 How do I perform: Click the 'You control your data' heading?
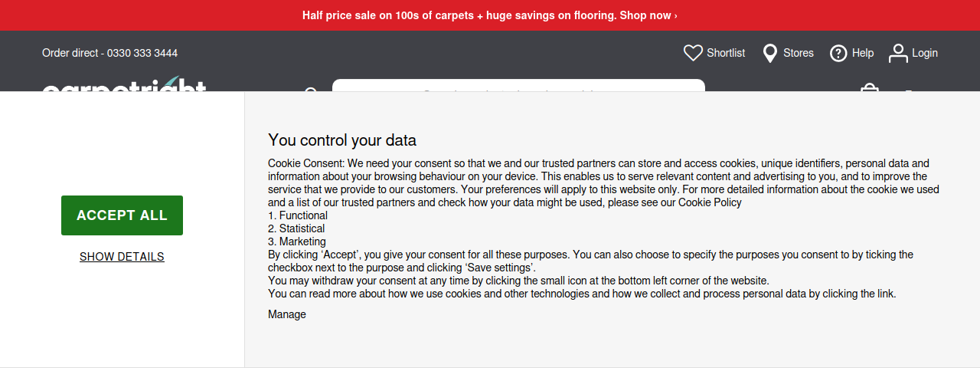(342, 140)
